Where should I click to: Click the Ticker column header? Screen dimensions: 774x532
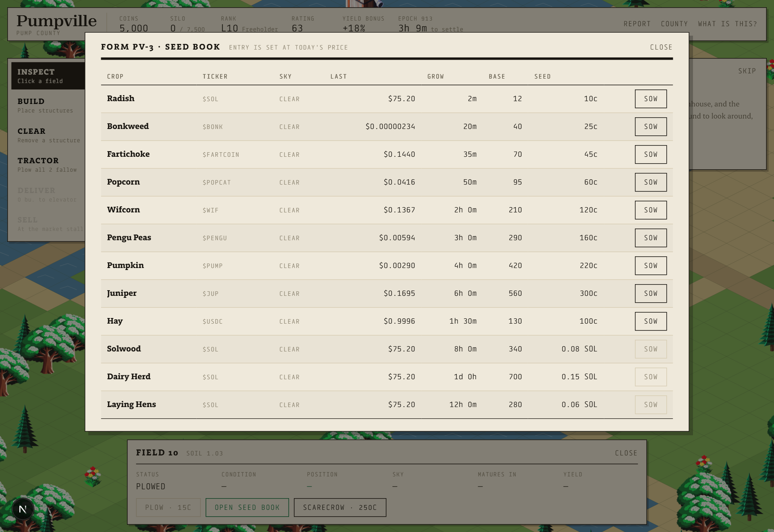click(x=215, y=77)
